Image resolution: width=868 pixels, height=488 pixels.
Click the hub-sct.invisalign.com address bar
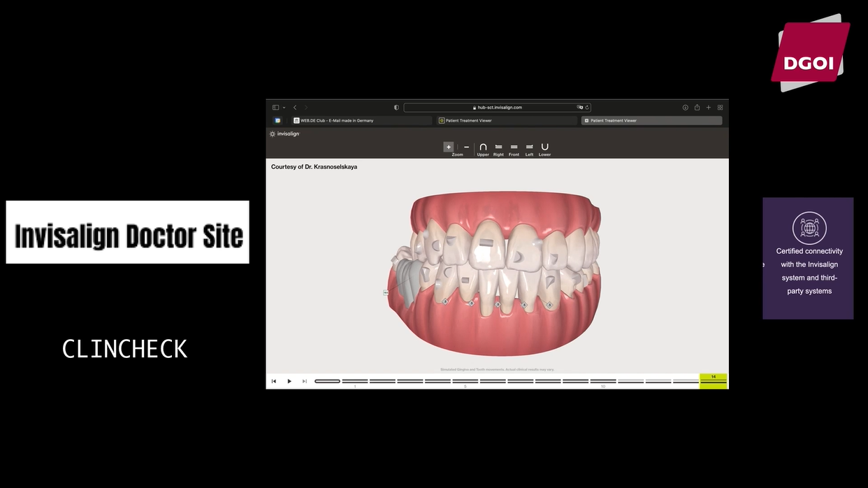497,108
